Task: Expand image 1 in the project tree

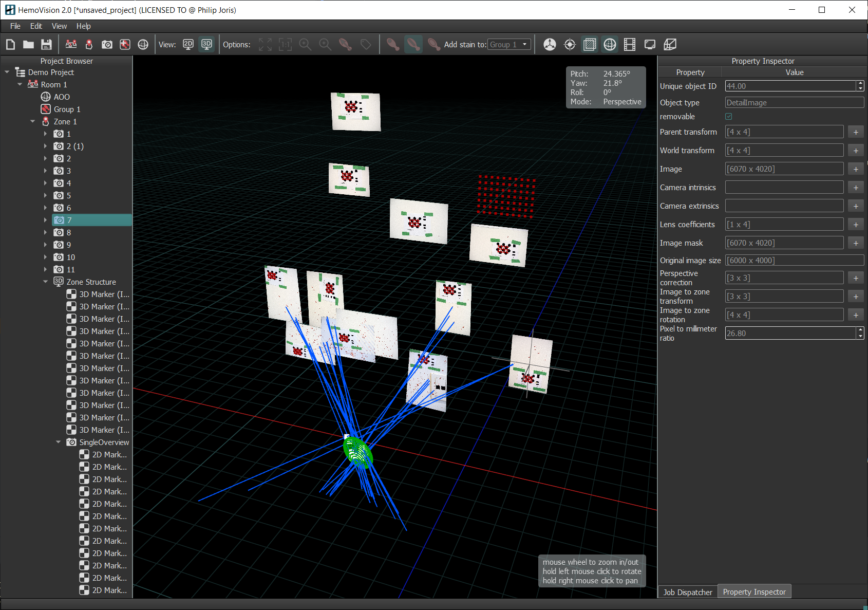Action: tap(45, 134)
